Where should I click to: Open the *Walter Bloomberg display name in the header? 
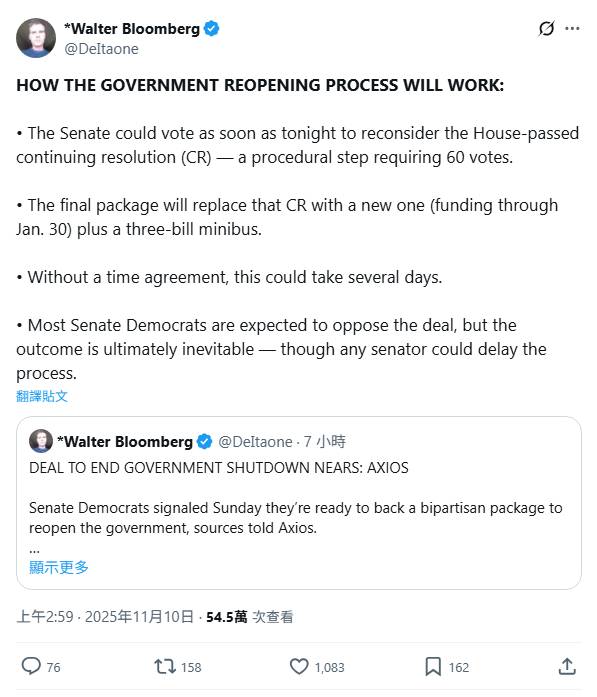click(132, 28)
